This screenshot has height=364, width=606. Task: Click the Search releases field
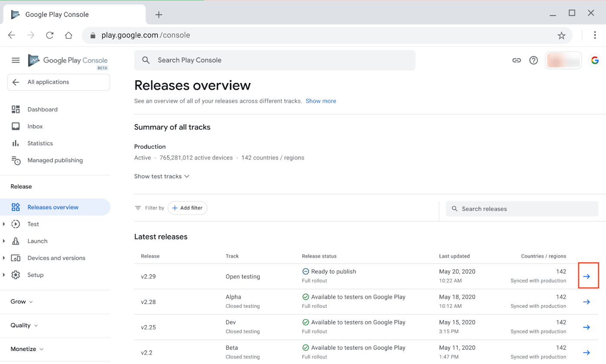click(x=522, y=209)
